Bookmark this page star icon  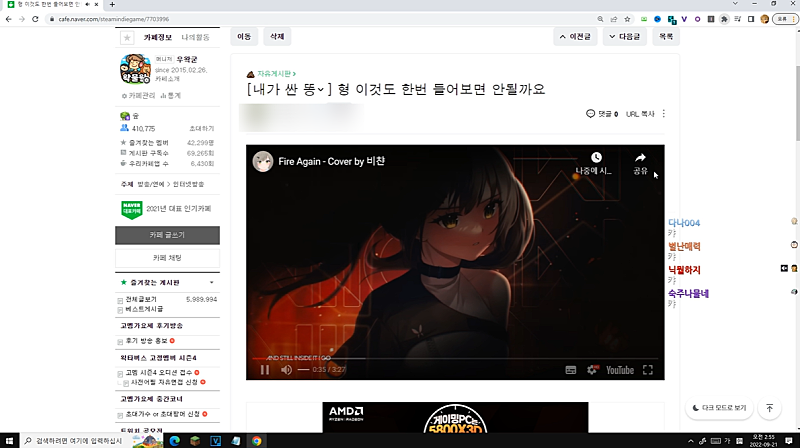(x=627, y=19)
